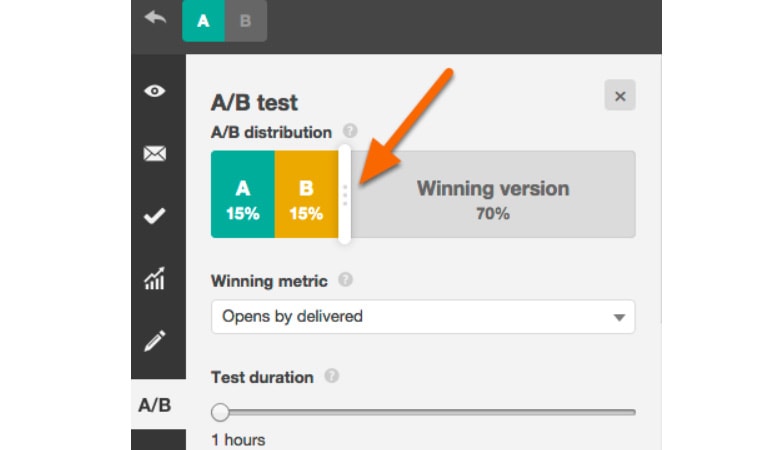Image resolution: width=768 pixels, height=450 pixels.
Task: Open the preview eye icon in sidebar
Action: pyautogui.click(x=155, y=91)
